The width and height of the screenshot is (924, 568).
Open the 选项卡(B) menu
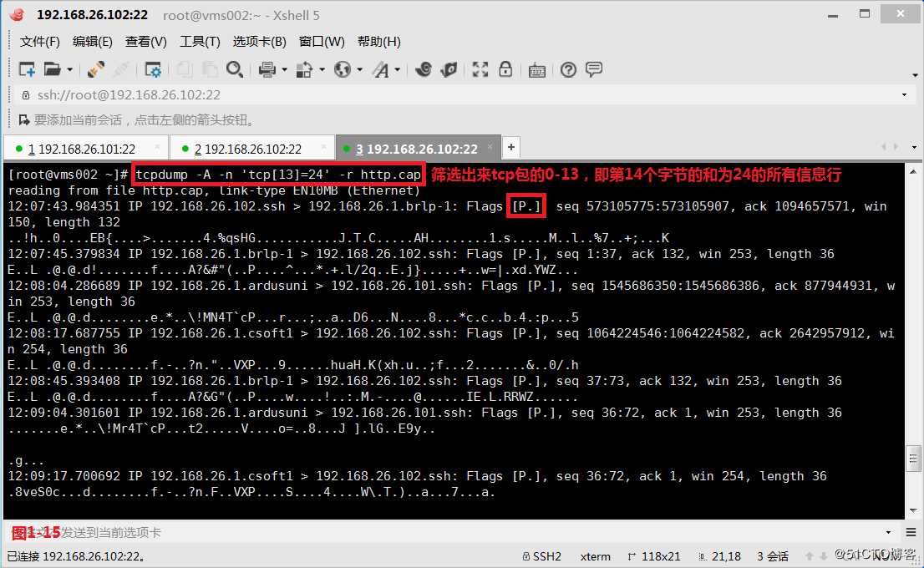259,41
